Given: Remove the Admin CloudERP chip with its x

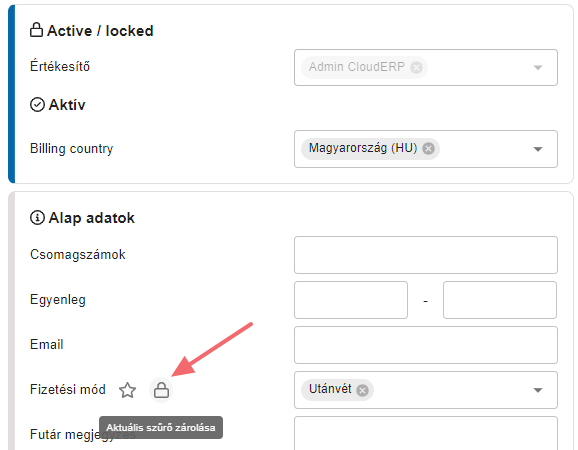Looking at the screenshot, I should 416,67.
